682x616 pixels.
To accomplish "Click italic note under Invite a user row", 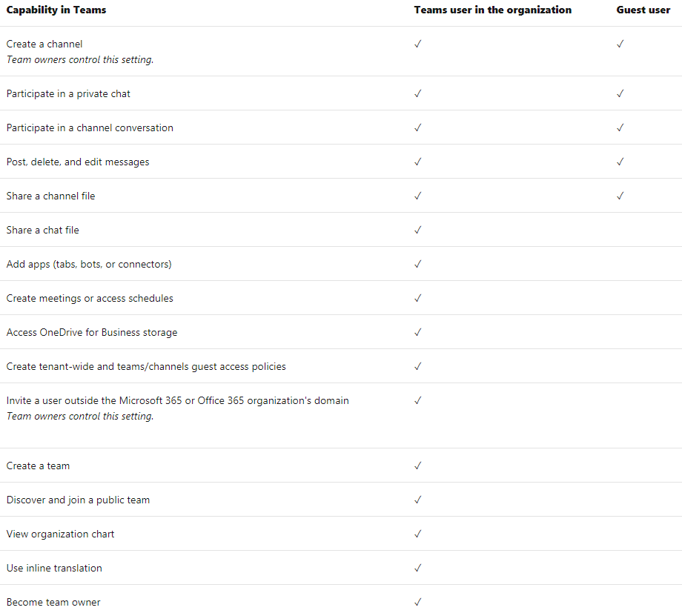I will 80,417.
